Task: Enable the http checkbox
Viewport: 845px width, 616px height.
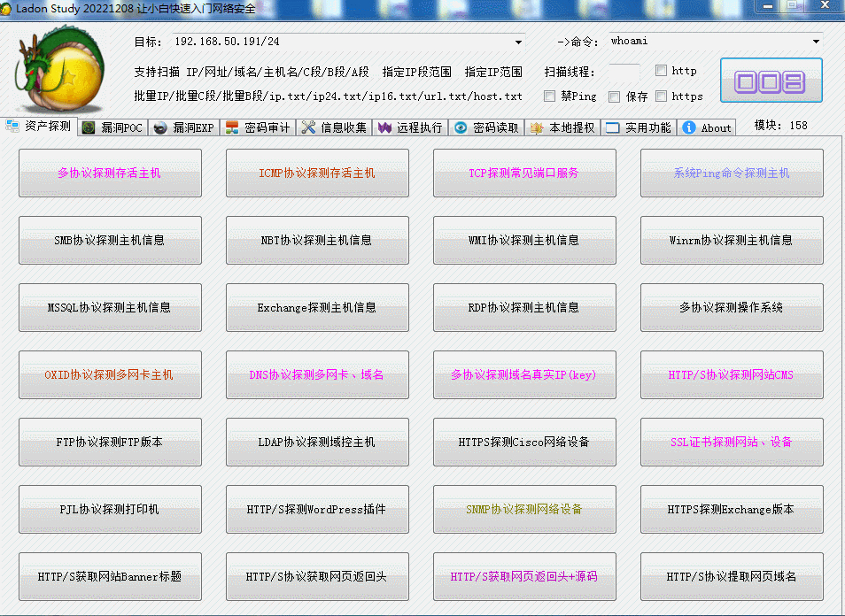Action: pos(661,71)
